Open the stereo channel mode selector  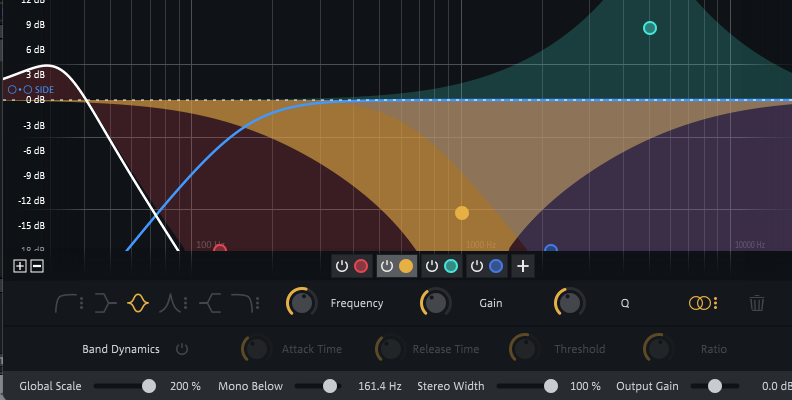coord(702,303)
